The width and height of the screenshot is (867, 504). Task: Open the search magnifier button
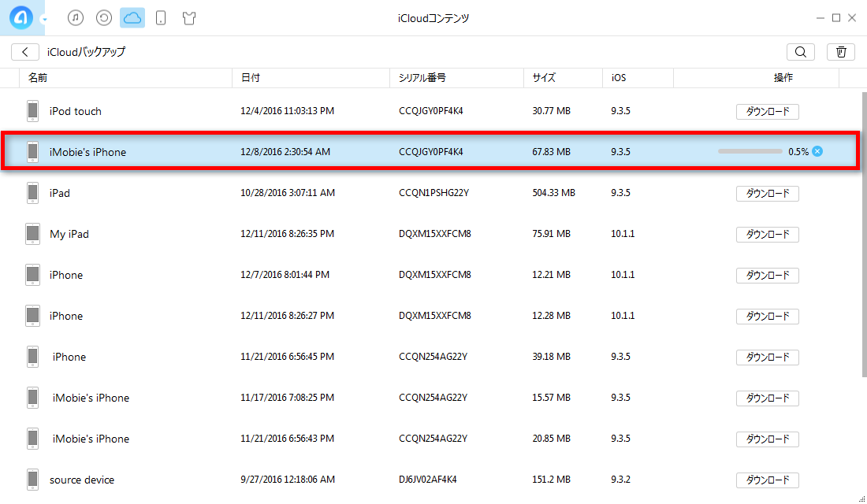(801, 52)
